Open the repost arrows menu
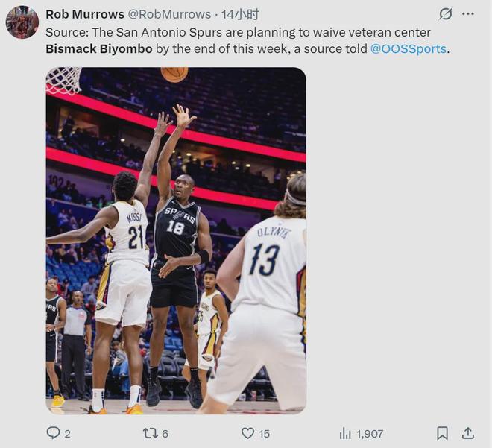 coord(150,433)
